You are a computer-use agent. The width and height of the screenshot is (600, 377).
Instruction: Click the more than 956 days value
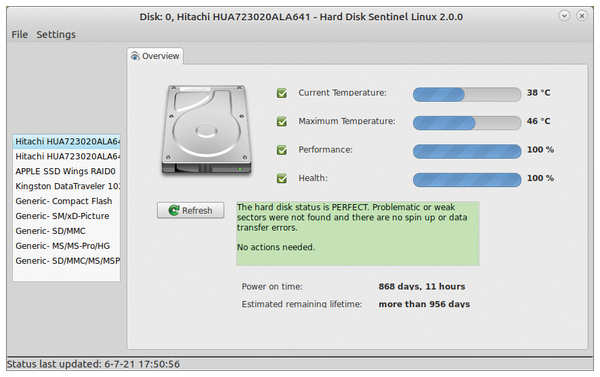(424, 304)
